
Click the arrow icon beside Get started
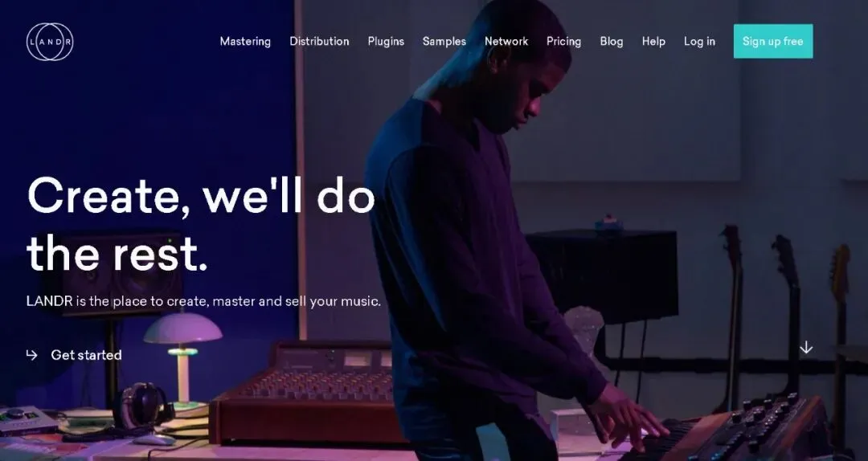(31, 355)
